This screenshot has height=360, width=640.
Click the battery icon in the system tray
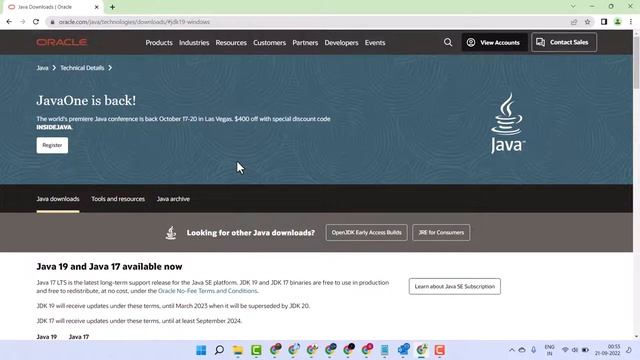[x=585, y=350]
